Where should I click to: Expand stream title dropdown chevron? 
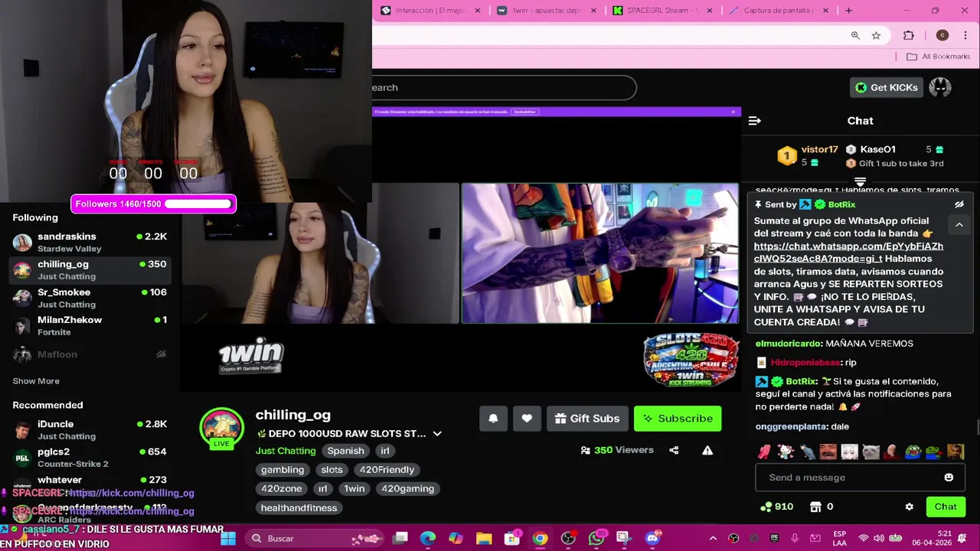pos(437,433)
